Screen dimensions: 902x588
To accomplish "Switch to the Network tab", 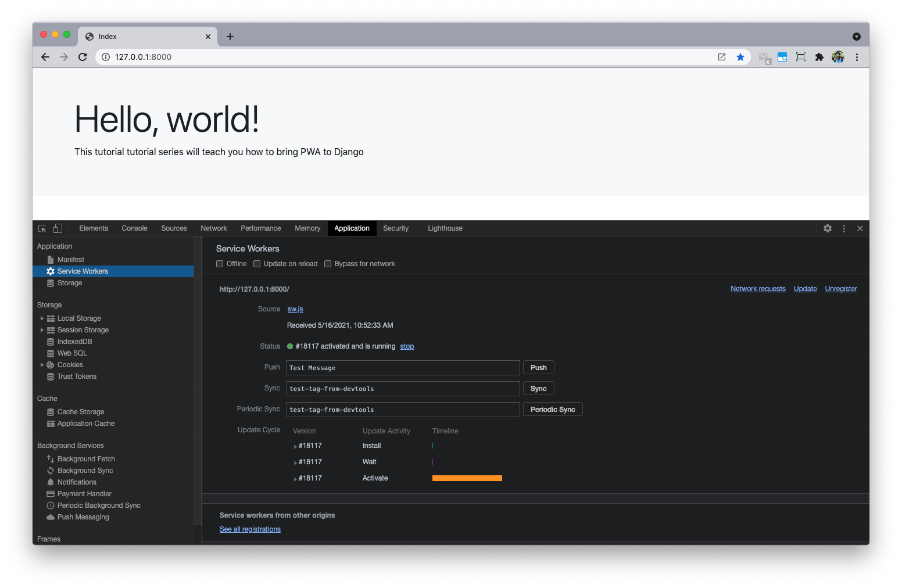I will coord(214,228).
